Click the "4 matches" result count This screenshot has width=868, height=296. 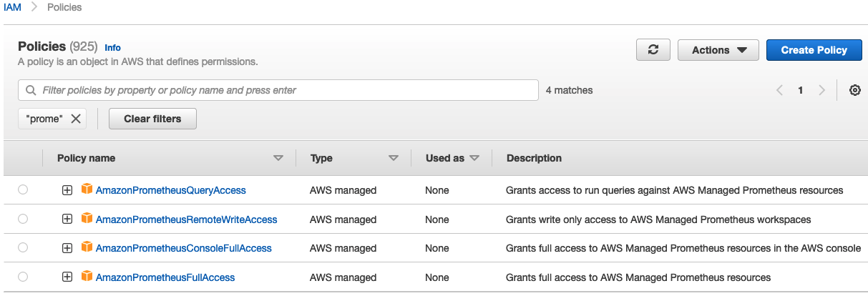pyautogui.click(x=569, y=90)
